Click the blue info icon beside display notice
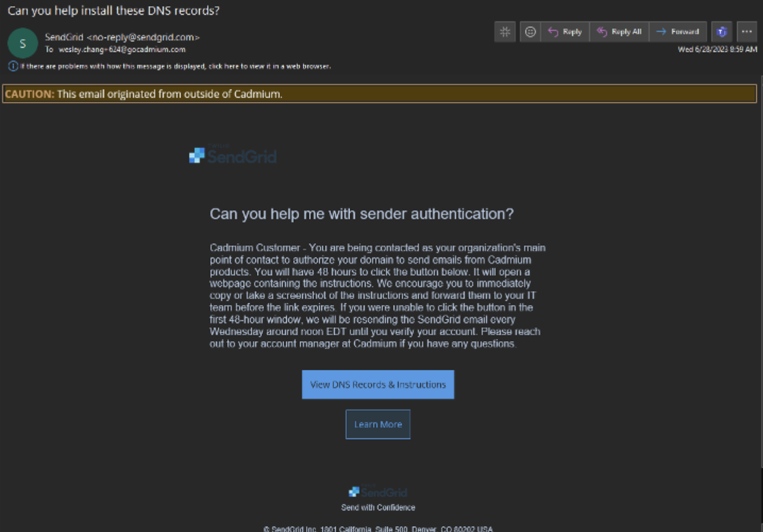This screenshot has height=532, width=763. (x=13, y=66)
